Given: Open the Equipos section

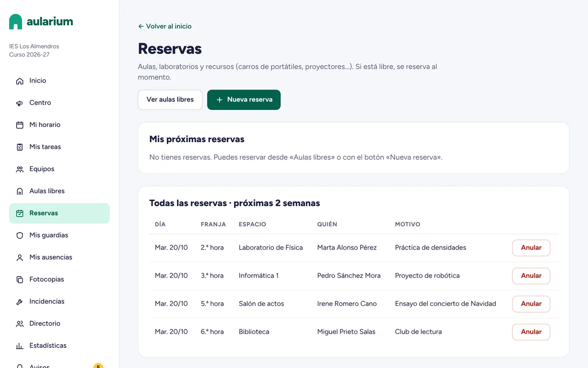Looking at the screenshot, I should tap(59, 169).
